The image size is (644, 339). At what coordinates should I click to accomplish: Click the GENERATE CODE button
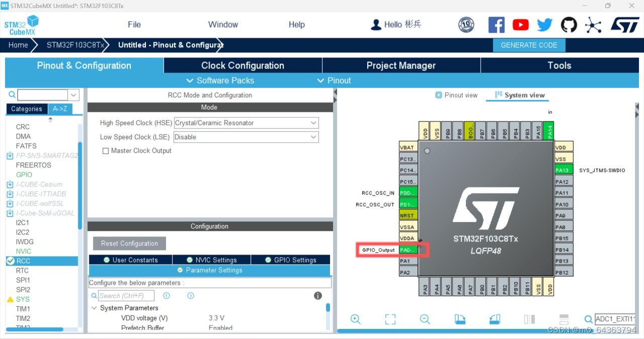529,45
